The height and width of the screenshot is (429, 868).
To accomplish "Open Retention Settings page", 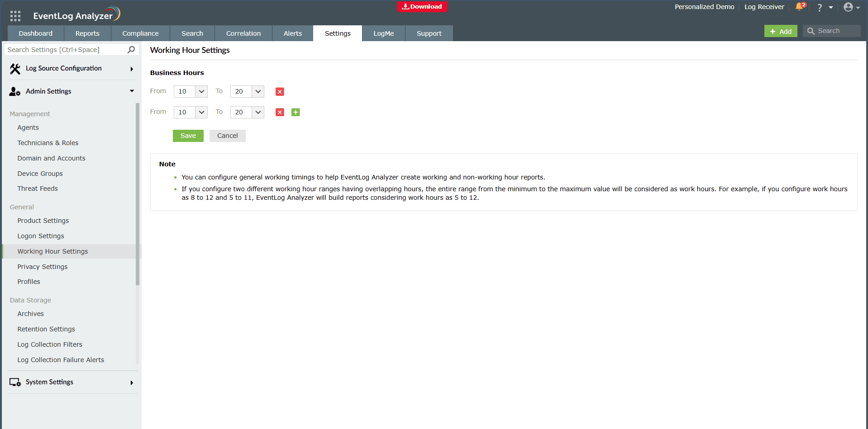I will (46, 330).
